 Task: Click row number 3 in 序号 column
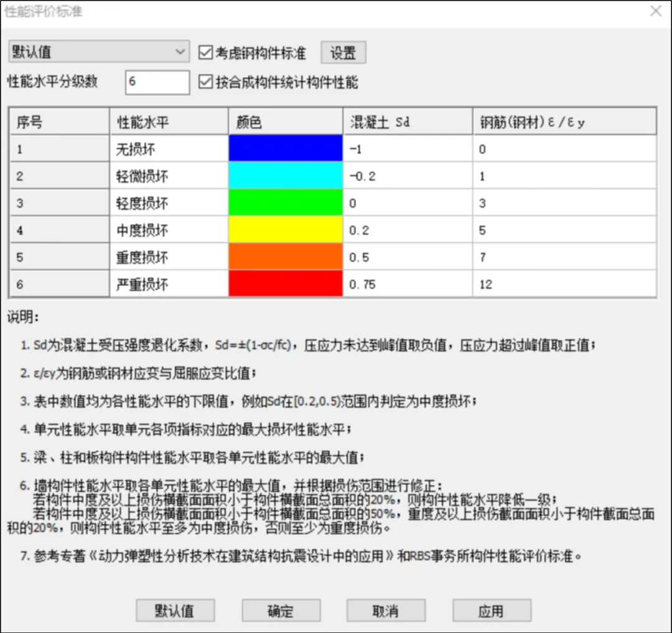pyautogui.click(x=60, y=203)
